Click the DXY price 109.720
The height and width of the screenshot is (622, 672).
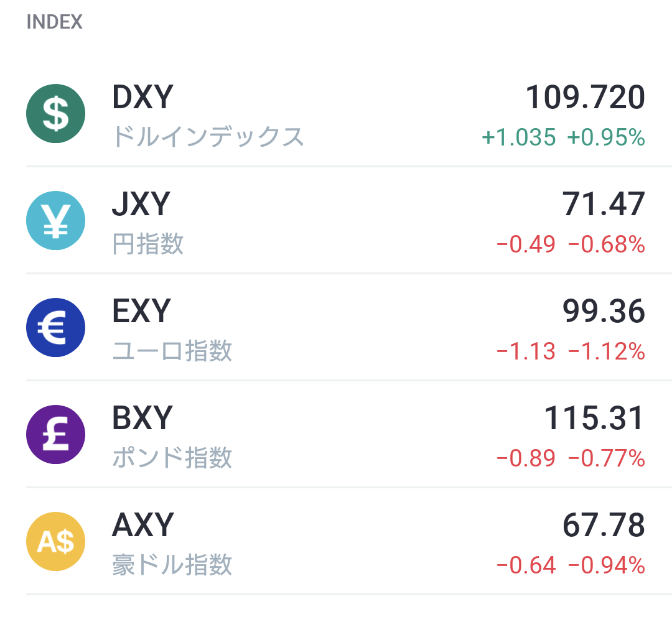tap(585, 97)
